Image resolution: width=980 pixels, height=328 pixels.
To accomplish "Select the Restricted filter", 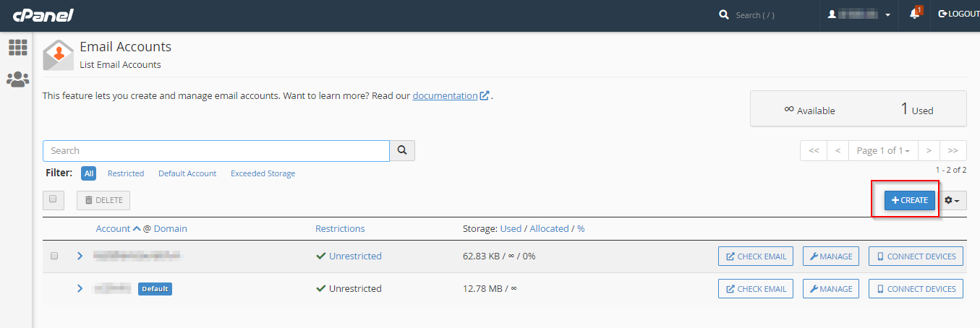I will point(126,173).
